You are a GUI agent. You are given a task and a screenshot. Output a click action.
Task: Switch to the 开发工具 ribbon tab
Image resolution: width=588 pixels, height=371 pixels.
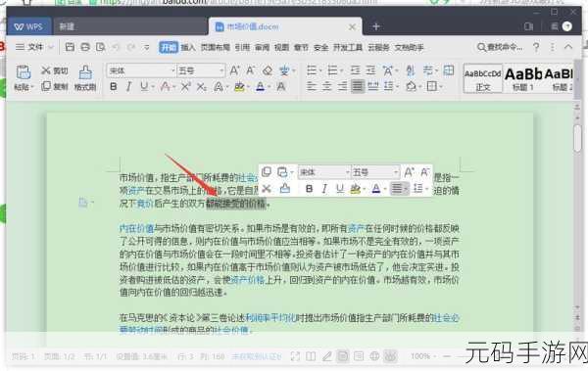click(348, 47)
